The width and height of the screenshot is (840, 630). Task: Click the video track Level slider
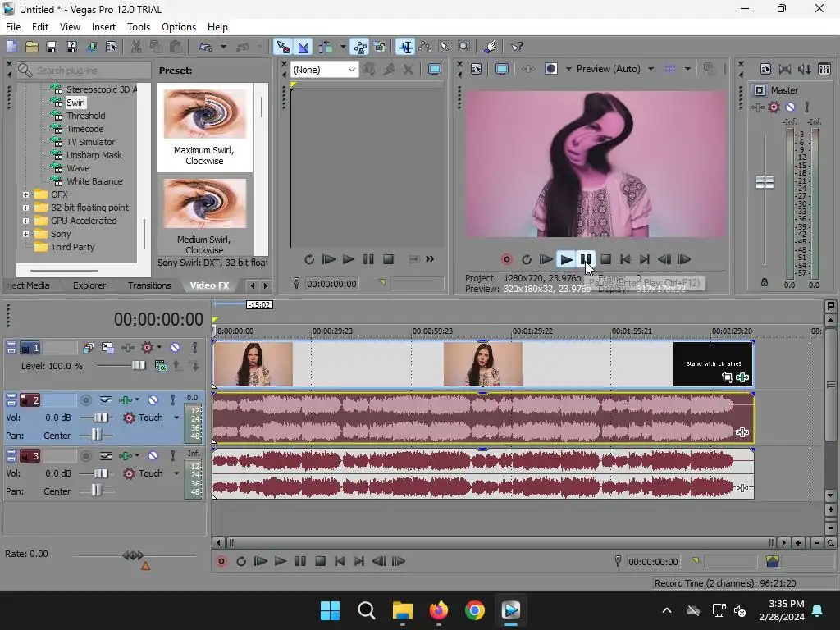(138, 365)
